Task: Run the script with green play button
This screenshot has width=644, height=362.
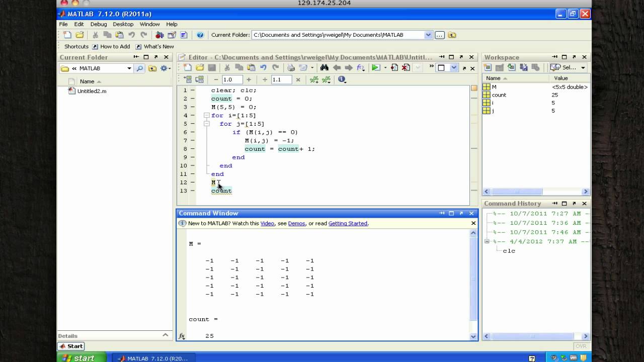Action: (x=375, y=68)
